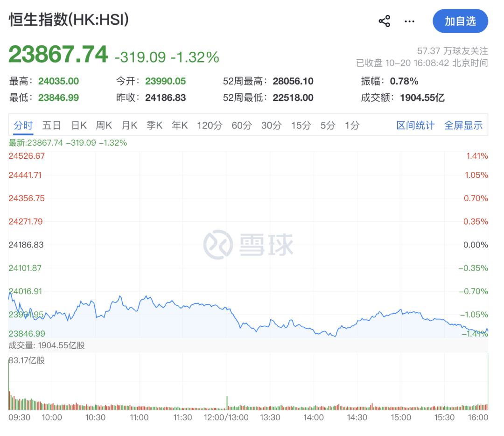Click the 24356.75 y-axis label
Screen dimensions: 504x436
pyautogui.click(x=27, y=198)
